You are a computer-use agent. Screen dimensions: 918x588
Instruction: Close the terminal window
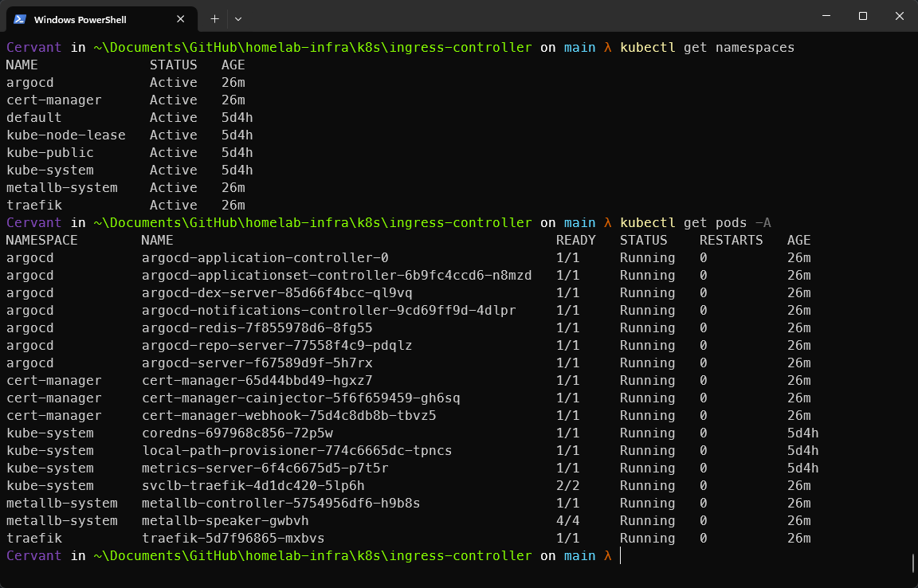coord(899,16)
